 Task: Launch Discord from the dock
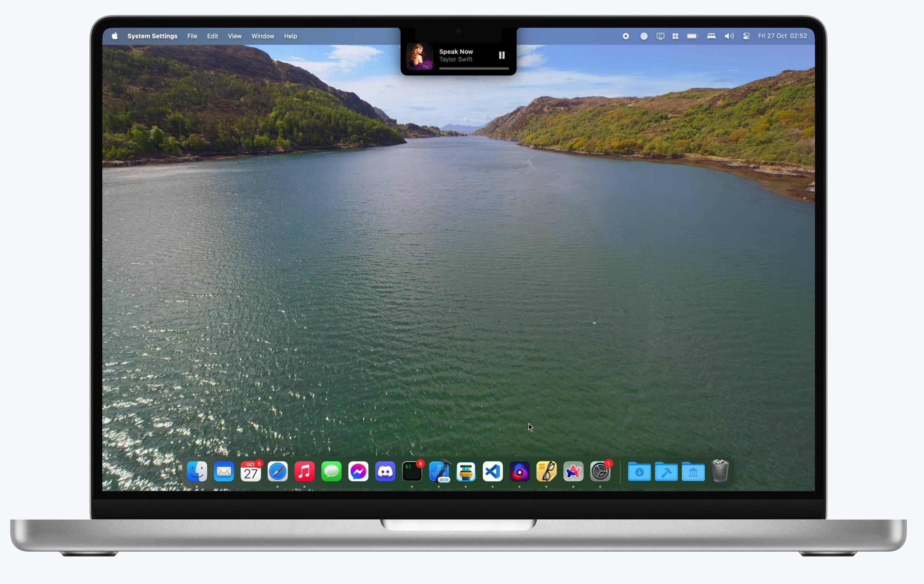coord(385,471)
